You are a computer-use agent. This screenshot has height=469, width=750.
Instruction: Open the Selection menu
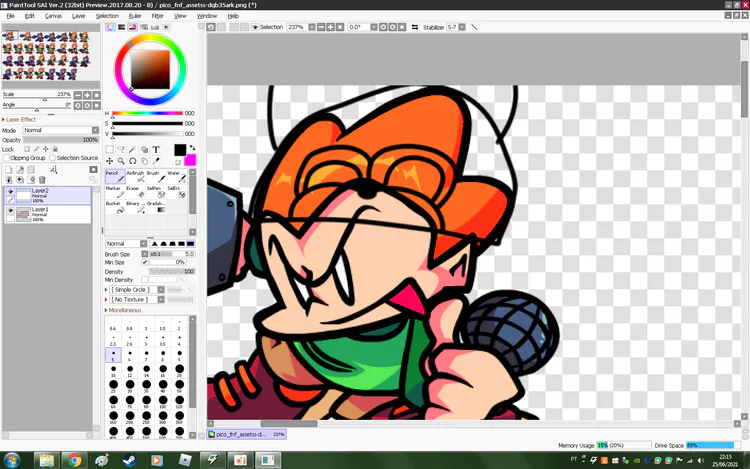107,16
